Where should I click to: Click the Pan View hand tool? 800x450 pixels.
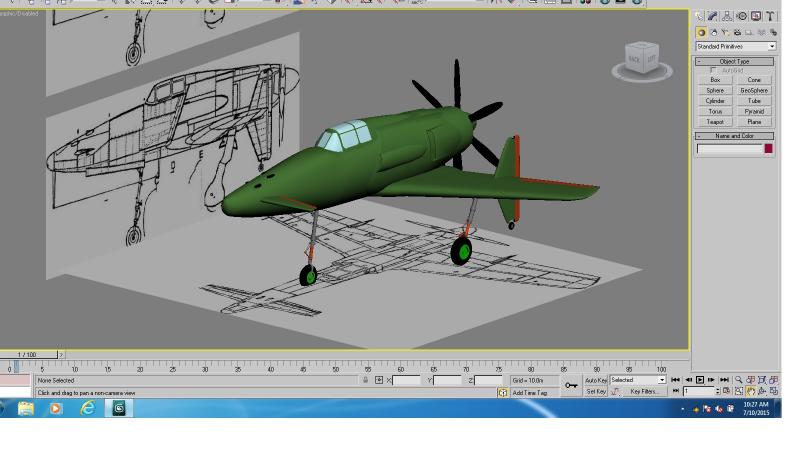pos(751,391)
